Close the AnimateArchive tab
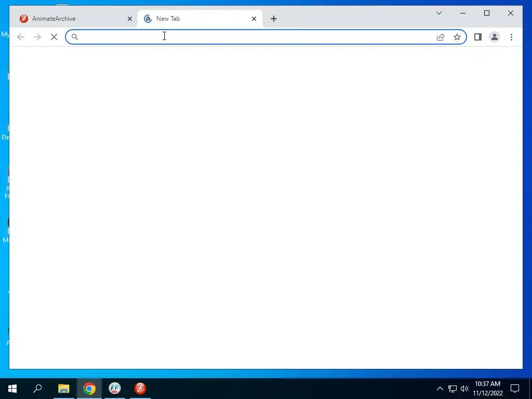 (x=129, y=19)
